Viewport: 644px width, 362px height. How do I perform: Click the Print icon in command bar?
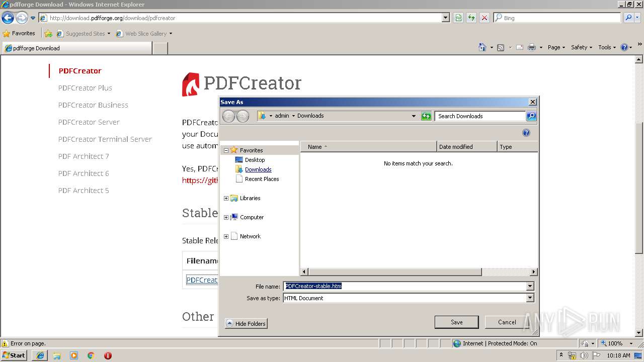(532, 47)
